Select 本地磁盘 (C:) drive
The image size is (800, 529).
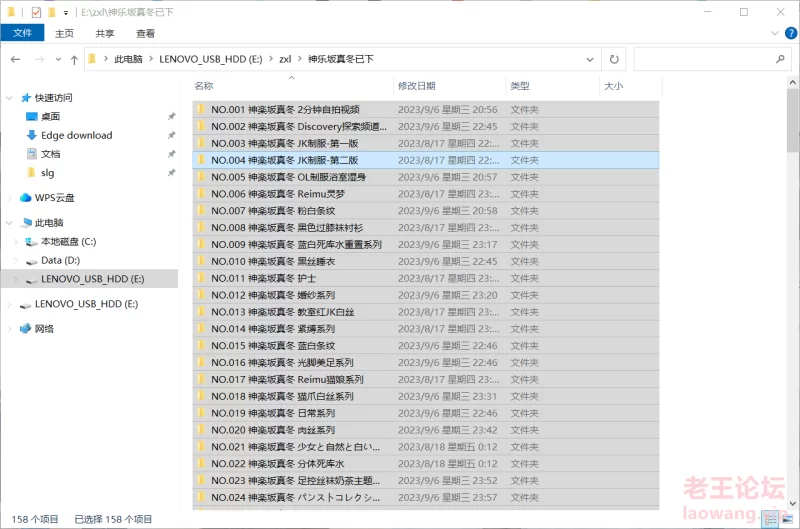[68, 242]
